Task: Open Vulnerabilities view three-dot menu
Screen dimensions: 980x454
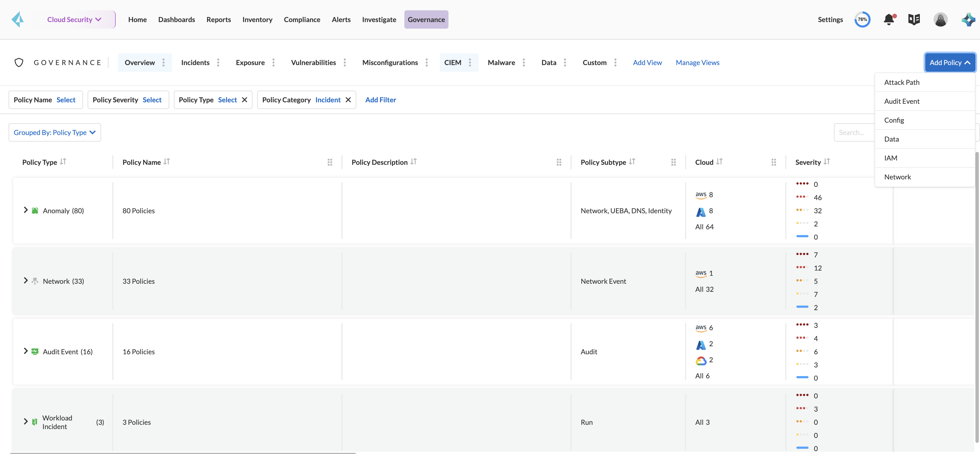Action: coord(345,62)
